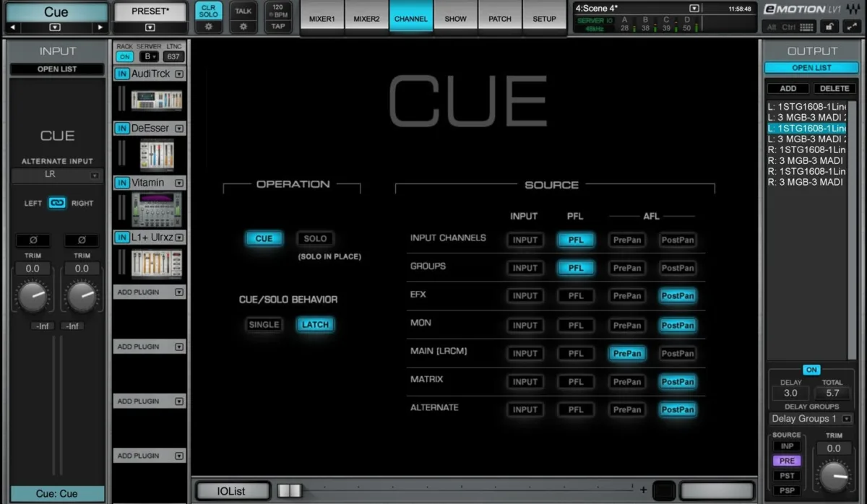Viewport: 867px width, 504px height.
Task: Set cue/solo behavior to SINGLE
Action: [264, 325]
